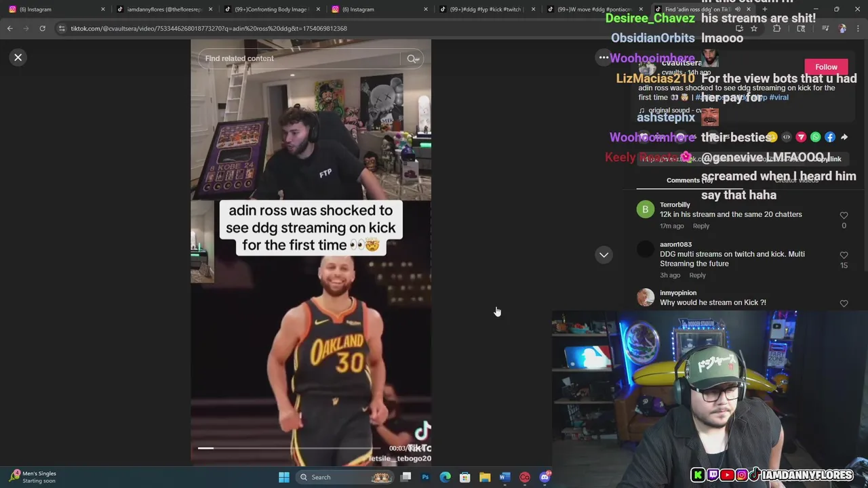Screen dimensions: 868x488
Task: Share video via Facebook icon
Action: pyautogui.click(x=830, y=138)
